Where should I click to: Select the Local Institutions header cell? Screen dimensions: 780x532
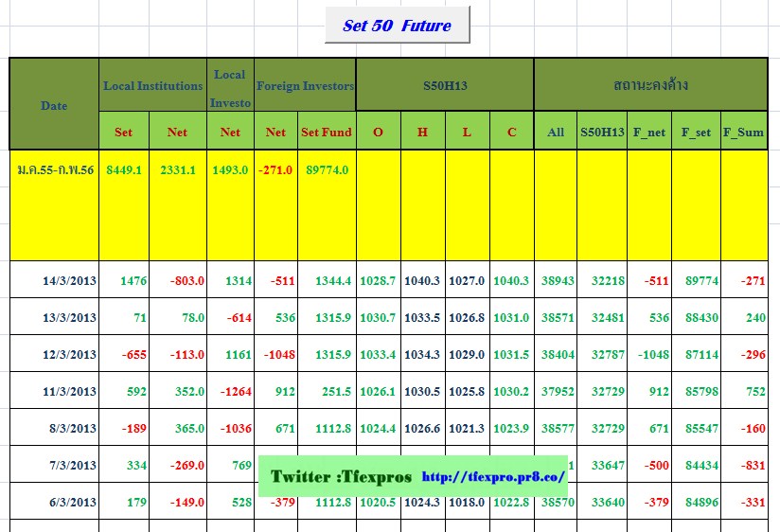(x=152, y=86)
